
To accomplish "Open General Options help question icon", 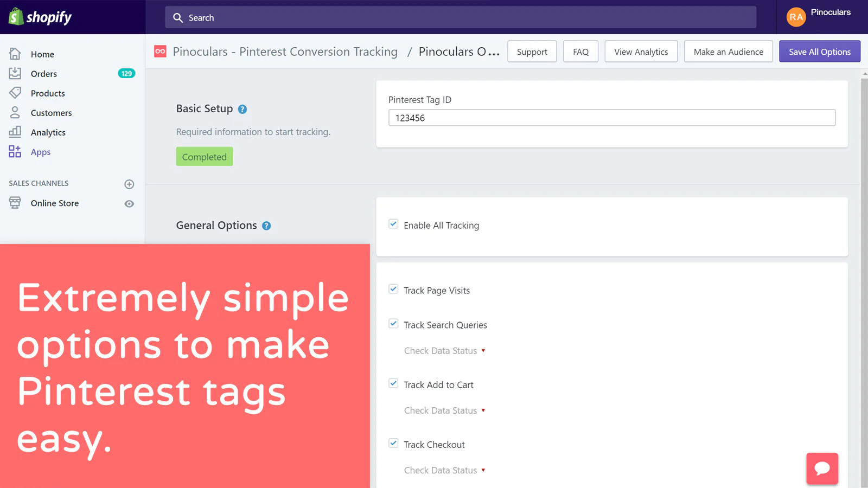I will [266, 226].
